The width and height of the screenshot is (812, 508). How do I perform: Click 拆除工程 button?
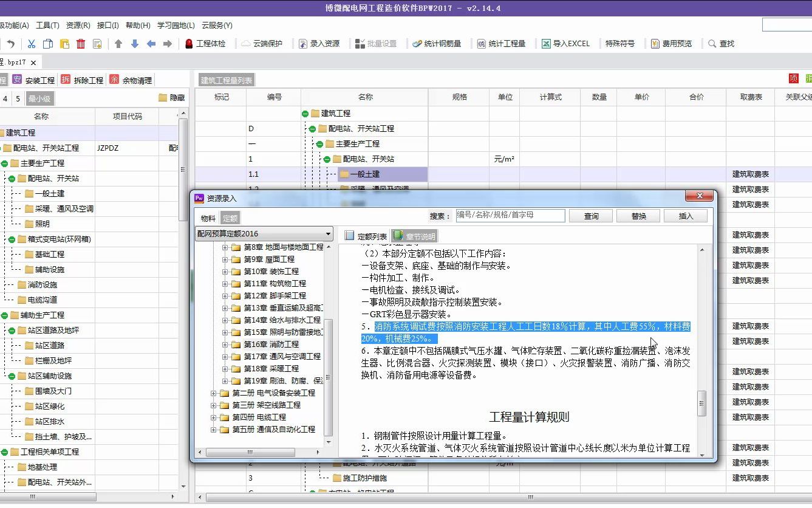[82, 79]
